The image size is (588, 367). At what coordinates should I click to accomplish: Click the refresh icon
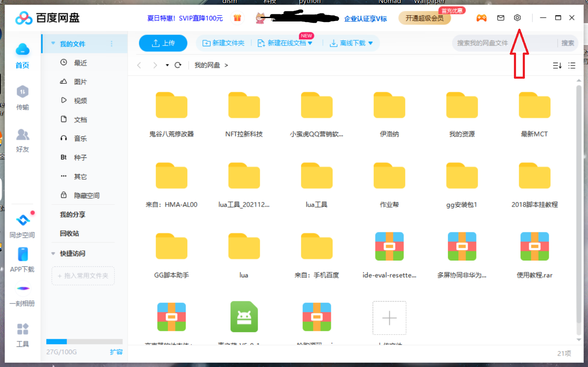click(178, 65)
